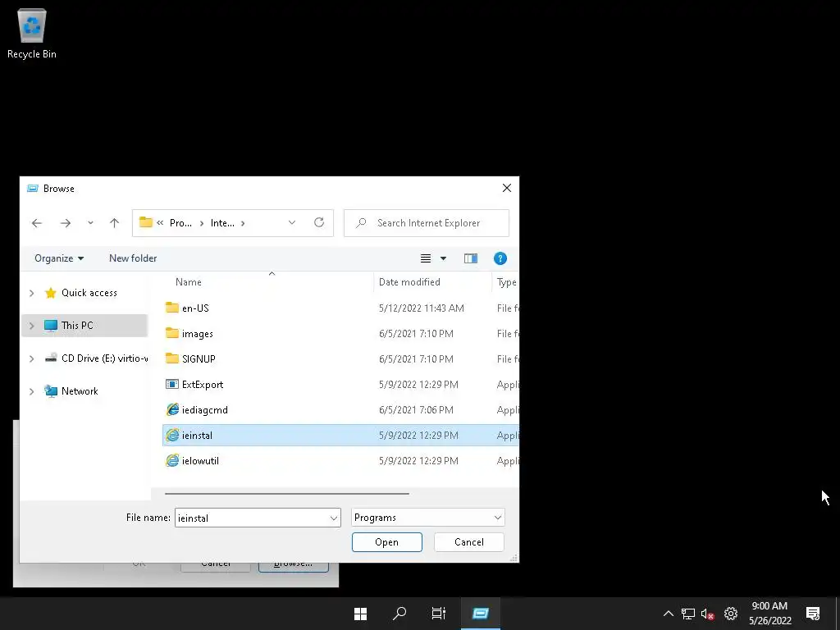The width and height of the screenshot is (840, 630).
Task: Close the Browse dialog window
Action: pos(507,188)
